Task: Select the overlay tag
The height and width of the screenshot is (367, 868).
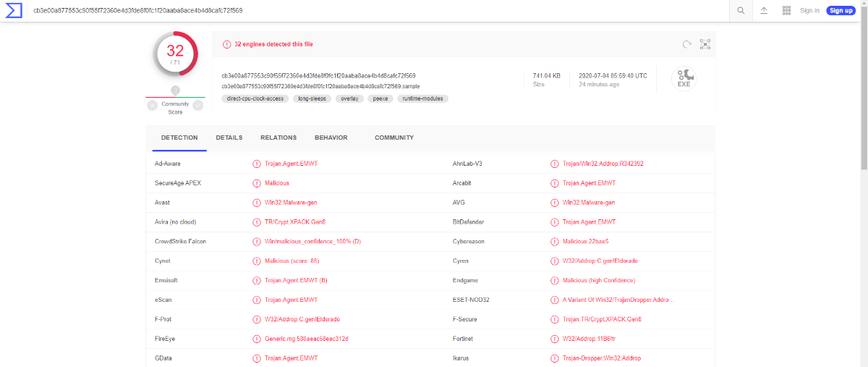Action: click(349, 98)
